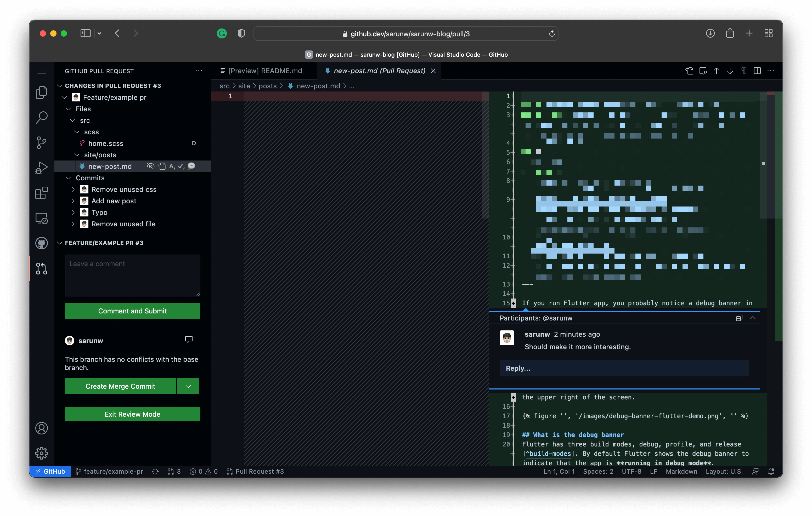
Task: Open Run and Debug view
Action: pyautogui.click(x=42, y=168)
